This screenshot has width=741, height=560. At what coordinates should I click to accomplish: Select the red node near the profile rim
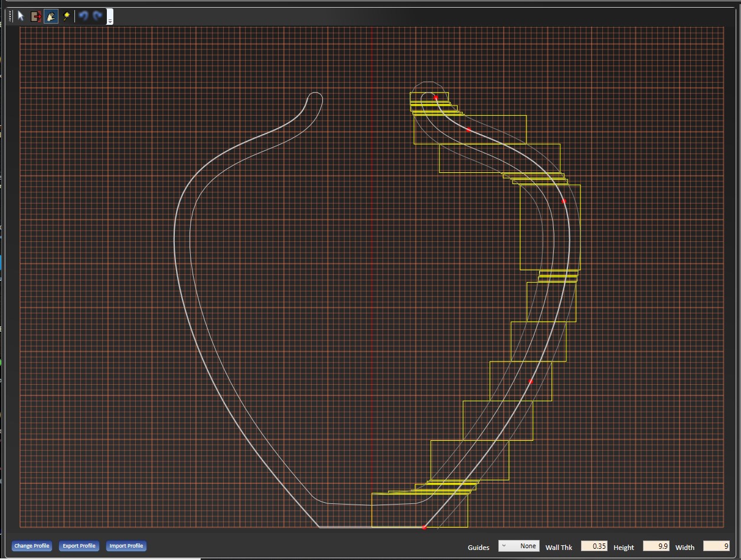(x=435, y=97)
